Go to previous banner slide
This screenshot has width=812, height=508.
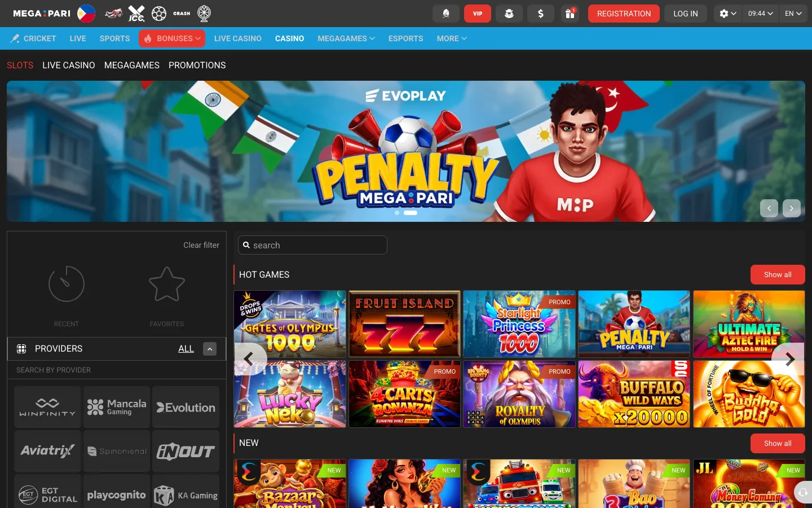[769, 208]
